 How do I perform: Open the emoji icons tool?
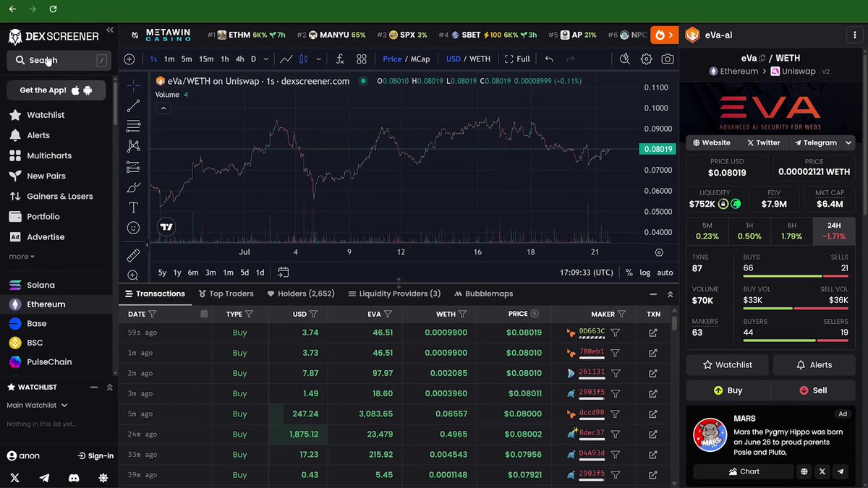point(133,228)
